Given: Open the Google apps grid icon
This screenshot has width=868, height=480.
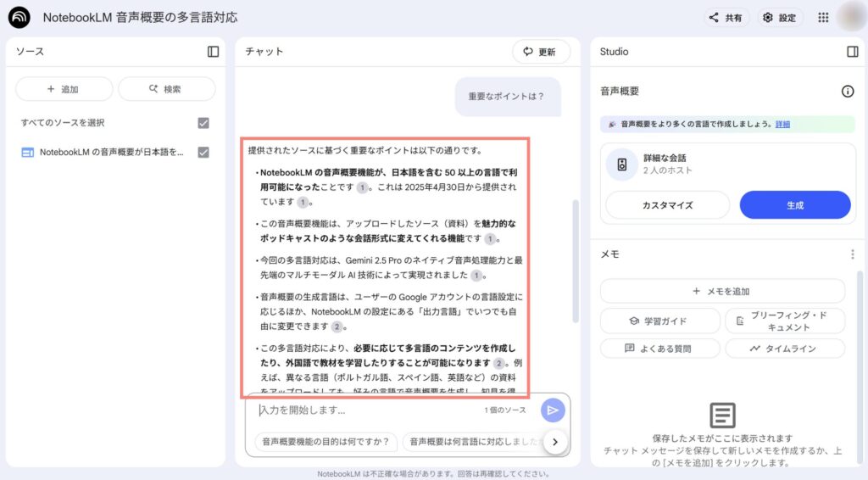Looking at the screenshot, I should click(823, 18).
